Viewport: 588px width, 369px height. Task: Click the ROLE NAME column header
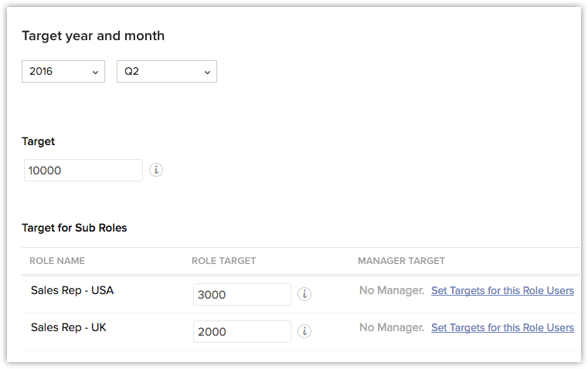pyautogui.click(x=57, y=261)
